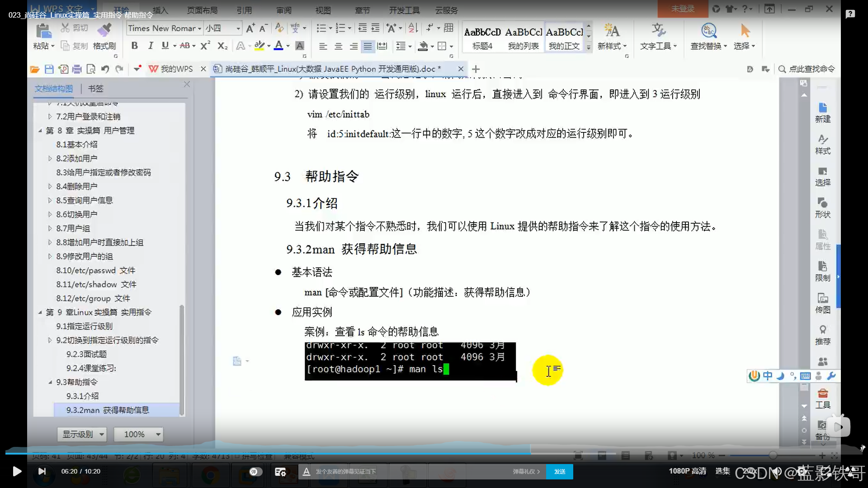
Task: Apply italic formatting to text
Action: click(151, 46)
